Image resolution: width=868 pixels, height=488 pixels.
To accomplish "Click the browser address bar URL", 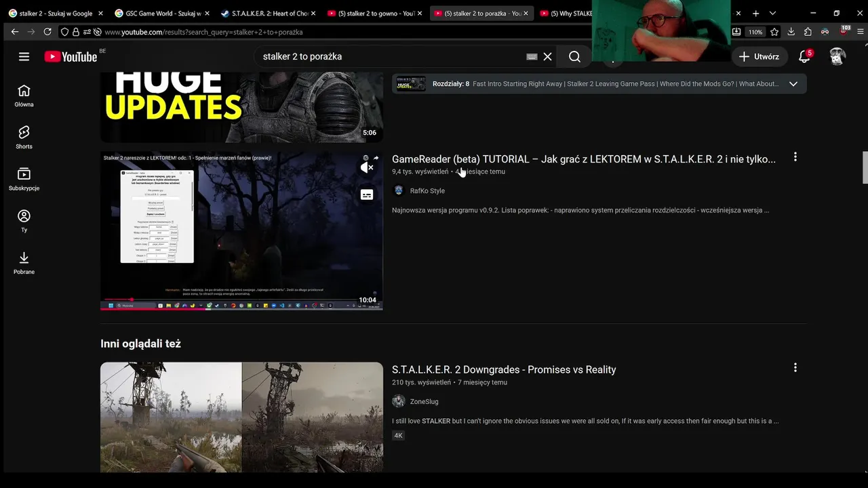I will click(x=203, y=32).
